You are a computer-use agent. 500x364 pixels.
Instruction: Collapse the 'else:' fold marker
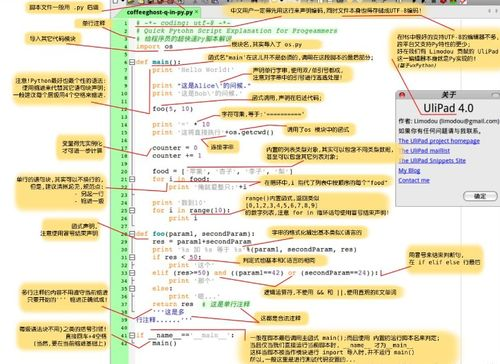pyautogui.click(x=132, y=288)
